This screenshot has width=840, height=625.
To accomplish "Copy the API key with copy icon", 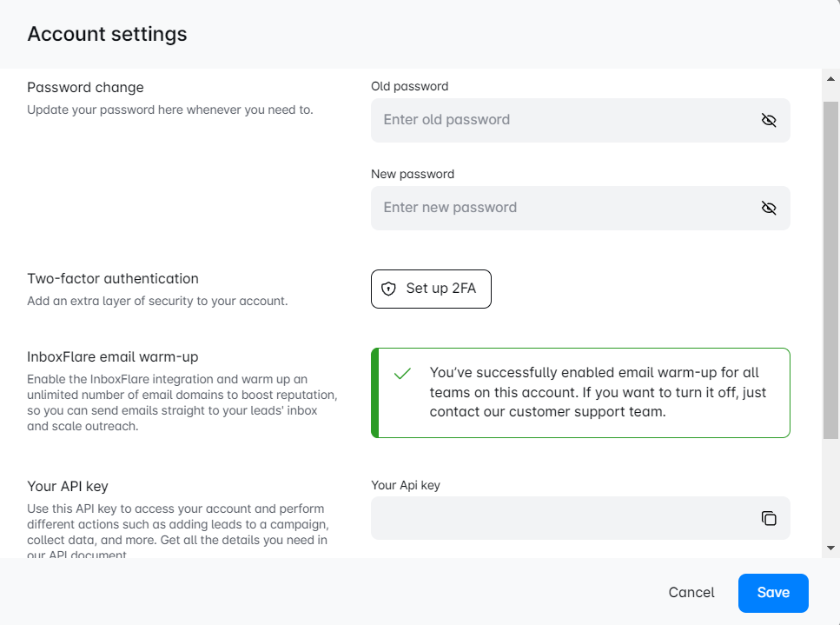I will 768,518.
